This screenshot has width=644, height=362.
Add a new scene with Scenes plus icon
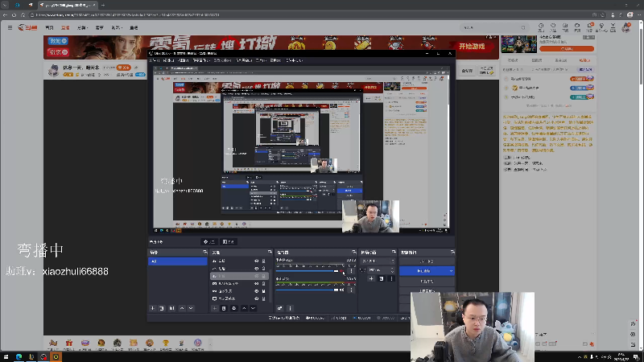(x=152, y=308)
